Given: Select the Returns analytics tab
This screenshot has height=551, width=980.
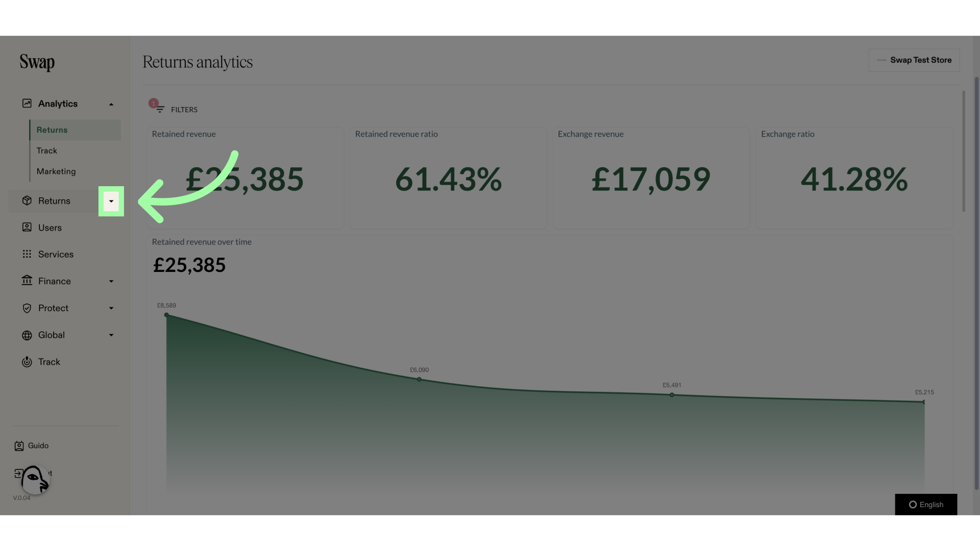Looking at the screenshot, I should [x=52, y=130].
